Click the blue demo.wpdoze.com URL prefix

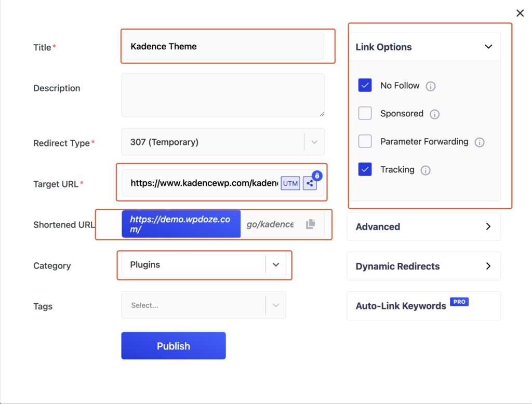coord(181,224)
